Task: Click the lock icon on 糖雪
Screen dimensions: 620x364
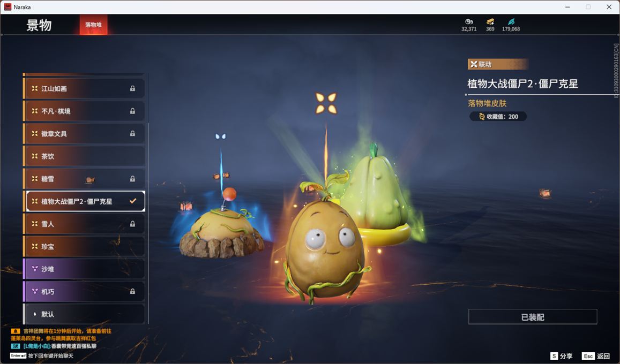Action: [132, 178]
